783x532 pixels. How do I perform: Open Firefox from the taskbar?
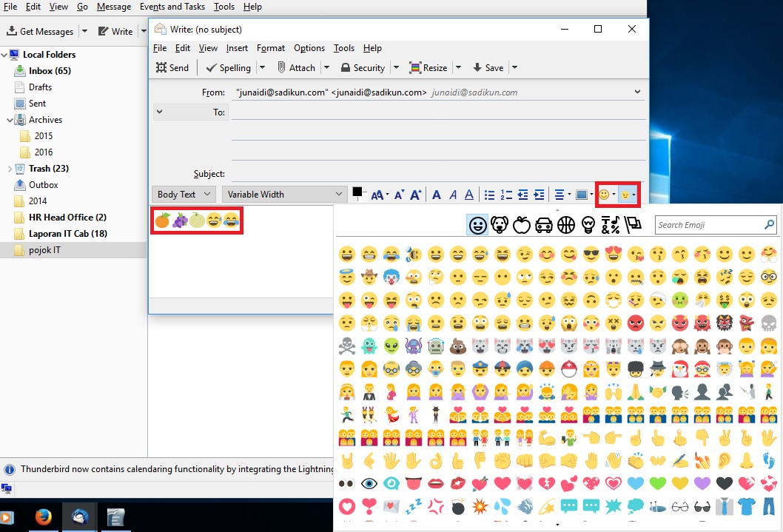[43, 517]
